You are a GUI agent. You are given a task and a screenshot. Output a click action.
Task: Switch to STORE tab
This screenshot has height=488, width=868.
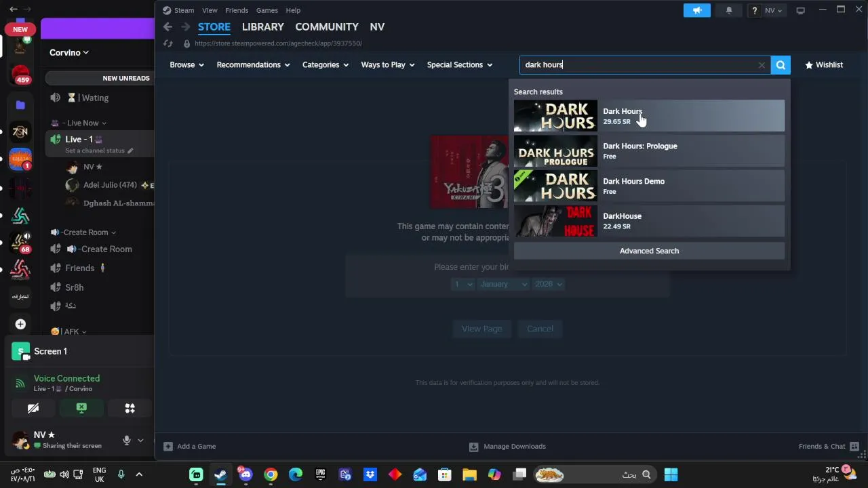(214, 27)
